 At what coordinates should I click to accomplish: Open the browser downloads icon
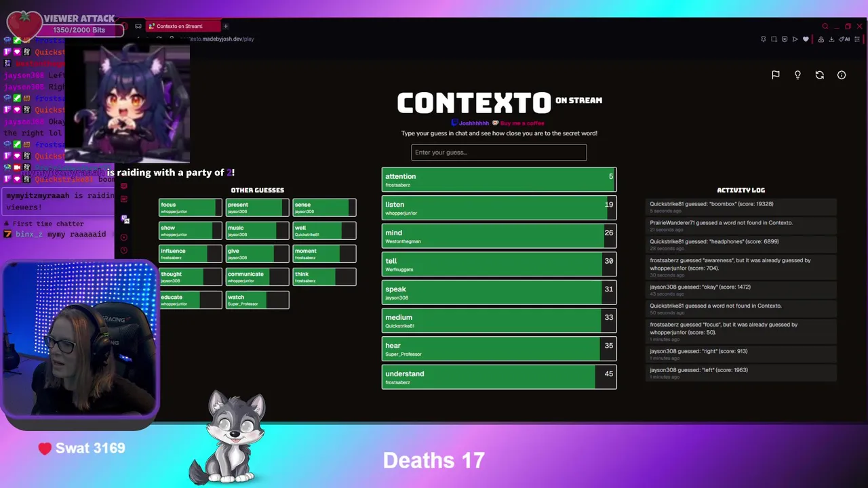click(x=831, y=39)
